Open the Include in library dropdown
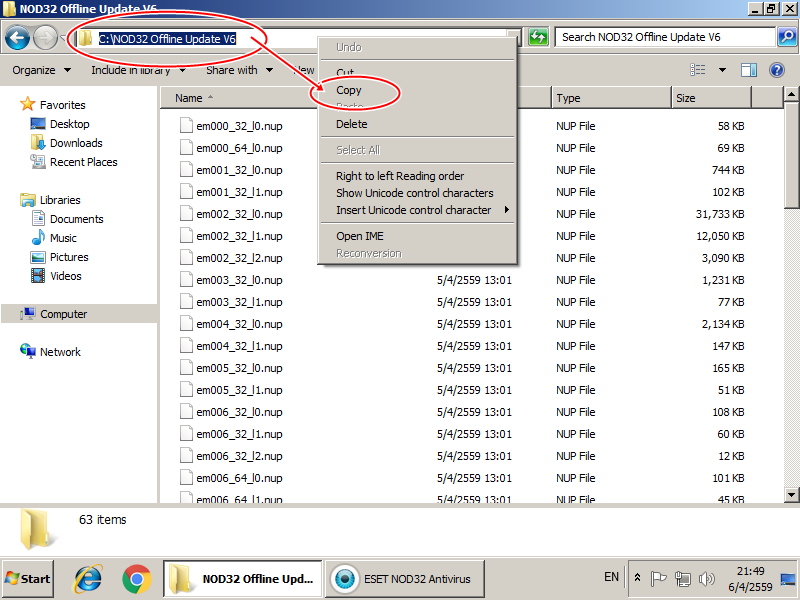The image size is (800, 600). [138, 70]
